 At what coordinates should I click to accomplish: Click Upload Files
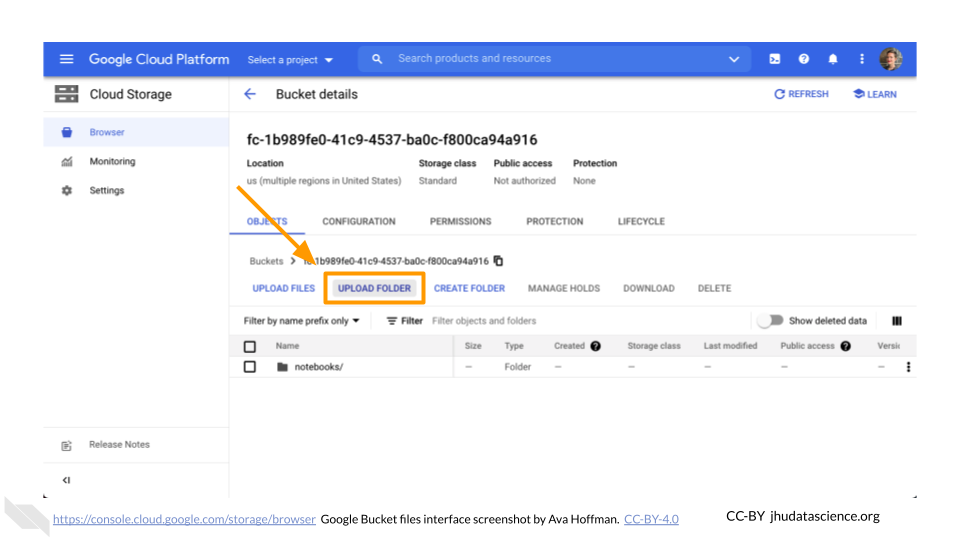point(283,288)
